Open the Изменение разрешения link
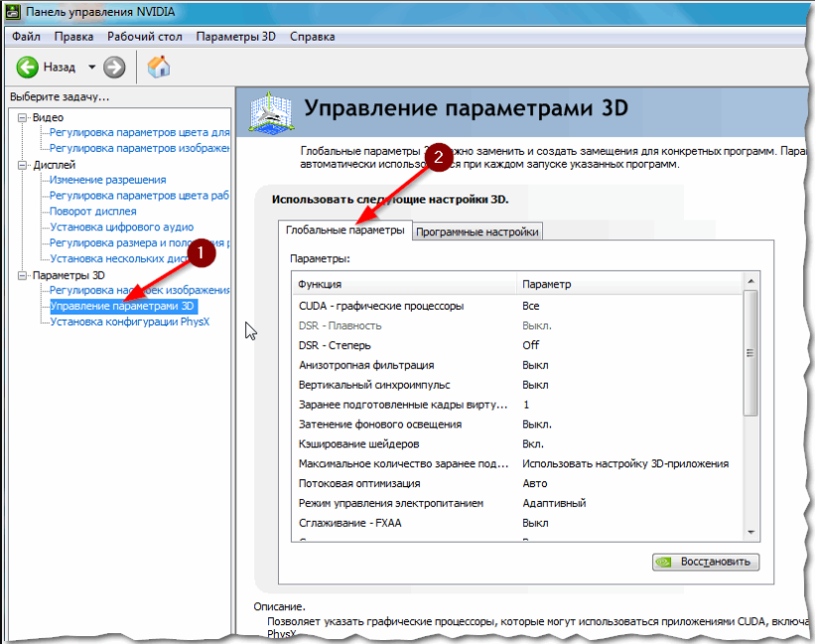The image size is (815, 644). pyautogui.click(x=108, y=180)
